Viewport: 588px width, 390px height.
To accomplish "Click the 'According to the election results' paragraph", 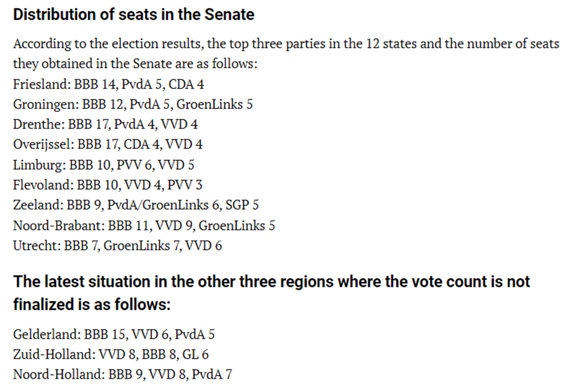I will [286, 54].
